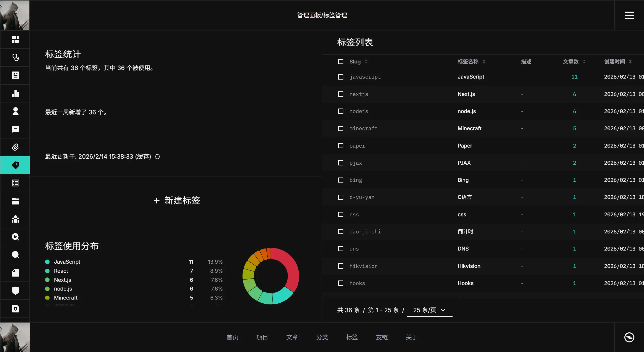Refresh tag statistics cache icon
This screenshot has width=644, height=352.
point(157,157)
